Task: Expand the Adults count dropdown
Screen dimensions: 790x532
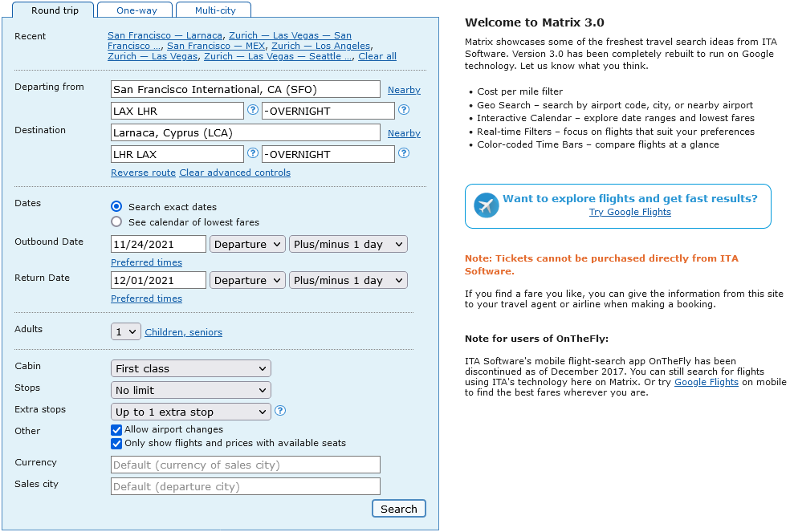Action: (125, 331)
